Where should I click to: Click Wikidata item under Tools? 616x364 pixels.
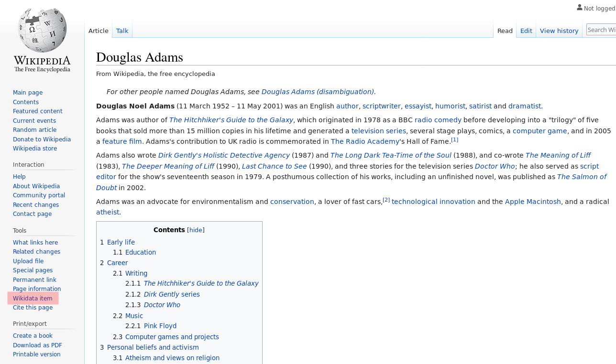33,298
